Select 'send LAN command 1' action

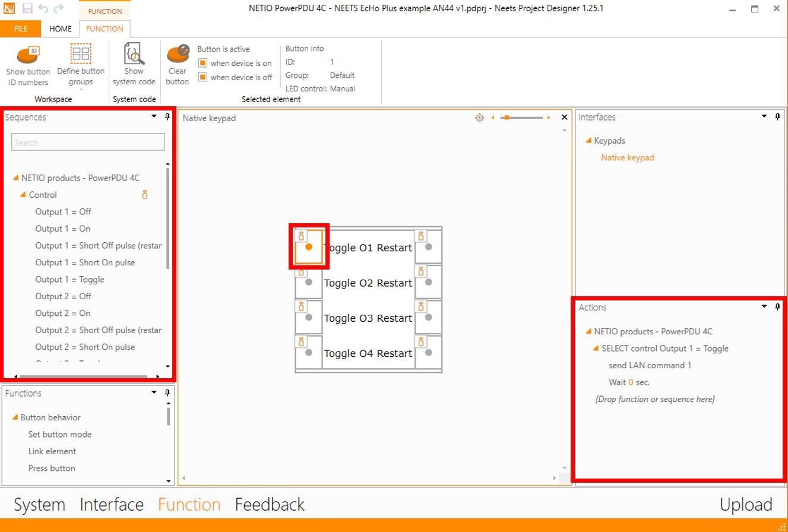(x=650, y=366)
